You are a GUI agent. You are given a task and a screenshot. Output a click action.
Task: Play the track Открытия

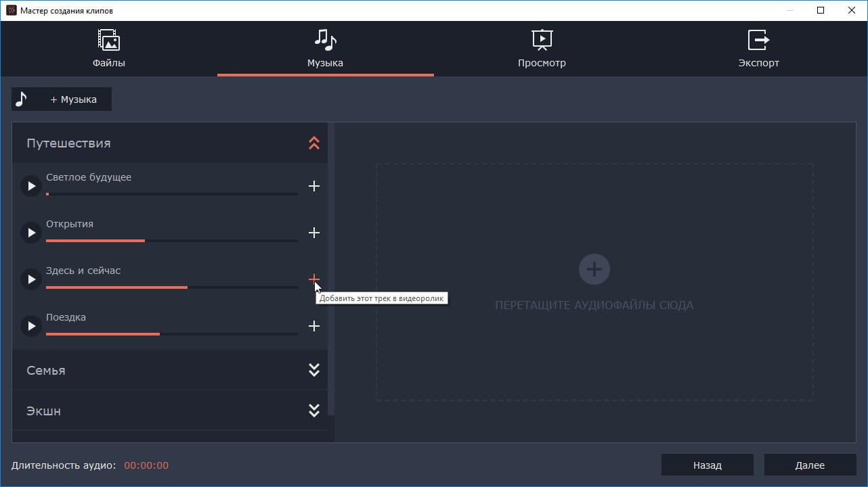click(x=31, y=233)
